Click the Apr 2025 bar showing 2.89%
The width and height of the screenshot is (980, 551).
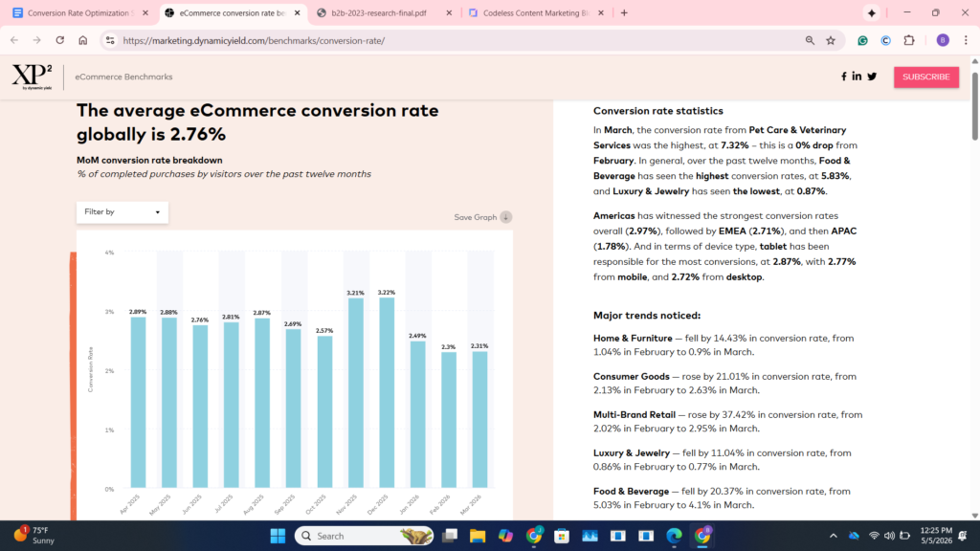tap(138, 403)
